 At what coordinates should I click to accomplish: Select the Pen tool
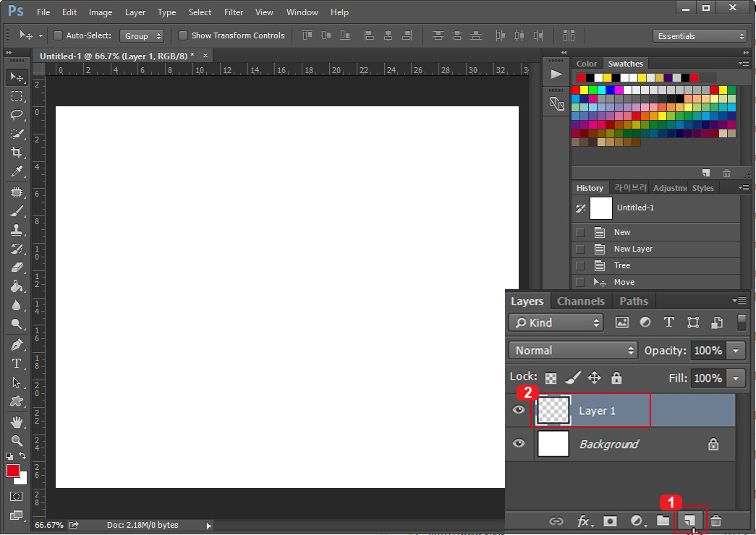17,345
